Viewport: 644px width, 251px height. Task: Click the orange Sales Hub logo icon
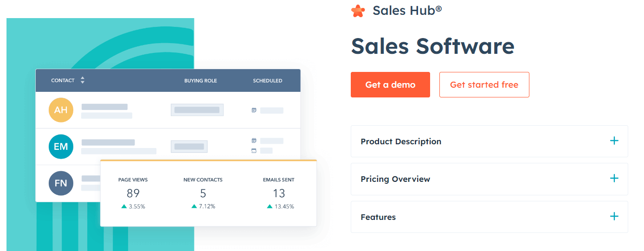(x=358, y=11)
